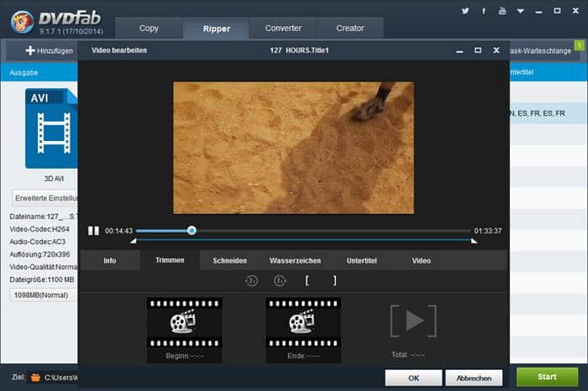Click the Total duration label

point(408,355)
